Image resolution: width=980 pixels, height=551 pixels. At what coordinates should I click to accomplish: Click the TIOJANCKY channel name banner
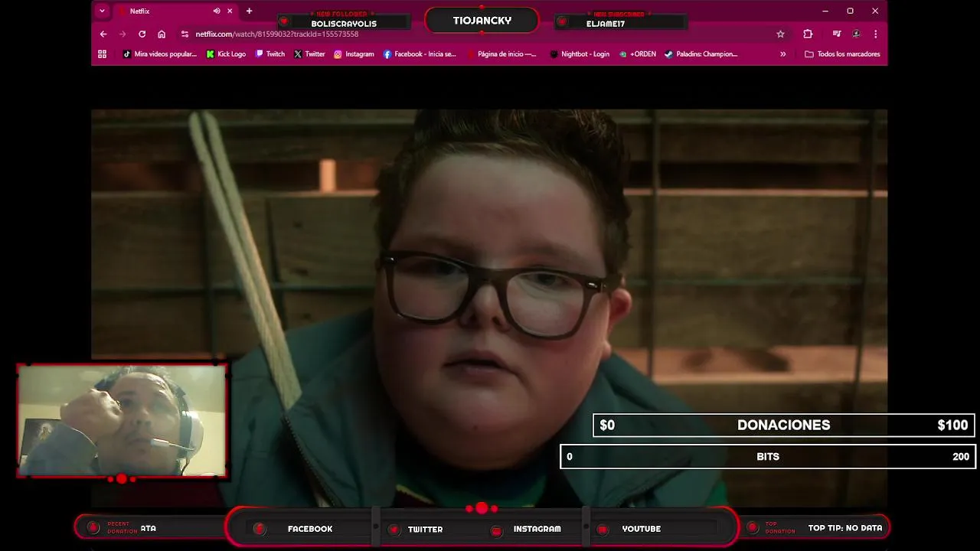tap(482, 21)
